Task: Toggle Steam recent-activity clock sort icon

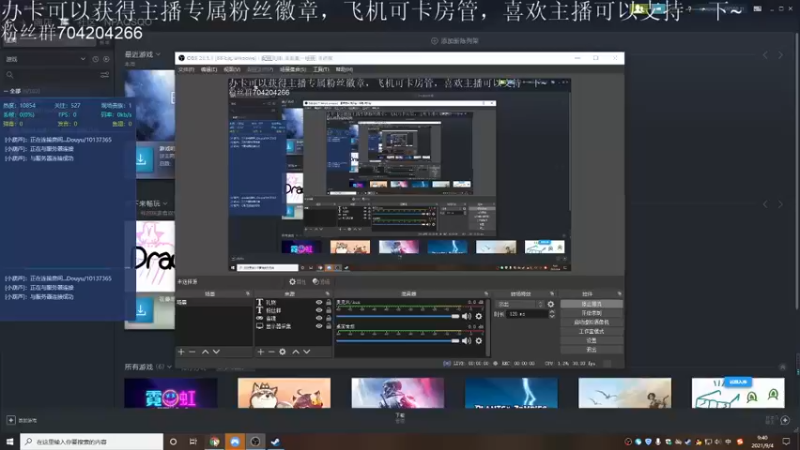Action: click(95, 59)
